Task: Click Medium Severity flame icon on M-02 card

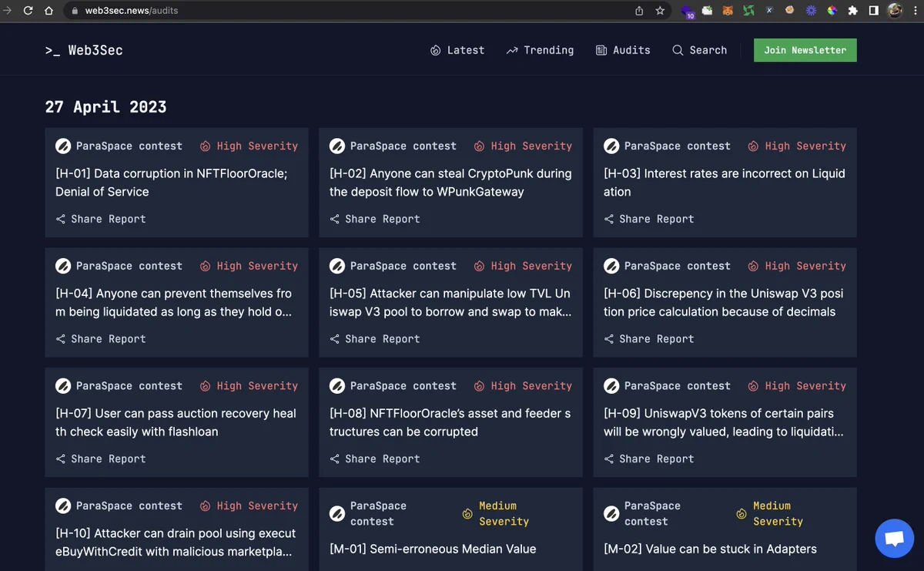Action: [742, 513]
